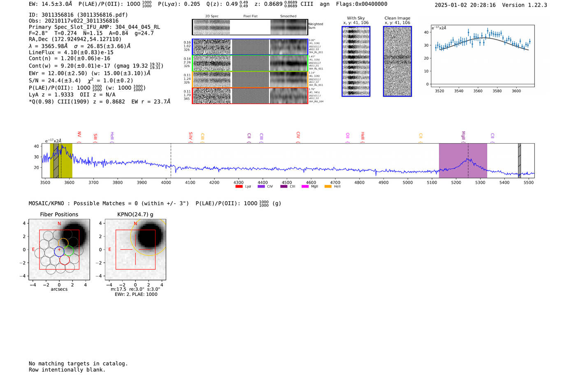Image resolution: width=576 pixels, height=392 pixels.
Task: Click the 'EW: 14.5±3.0Å' header value
Action: tap(51, 4)
